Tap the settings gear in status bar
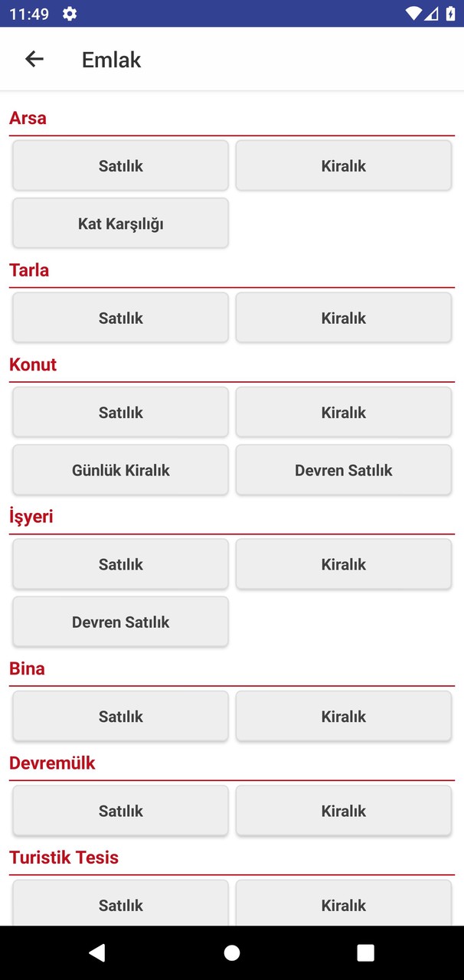Screen dimensions: 464x980 click(70, 14)
